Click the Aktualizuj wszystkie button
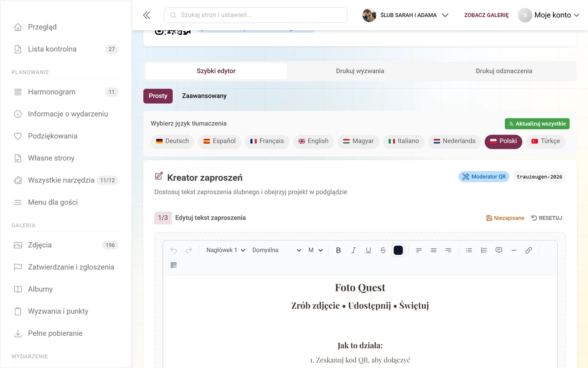Screen dimensions: 588x368 (x=537, y=124)
